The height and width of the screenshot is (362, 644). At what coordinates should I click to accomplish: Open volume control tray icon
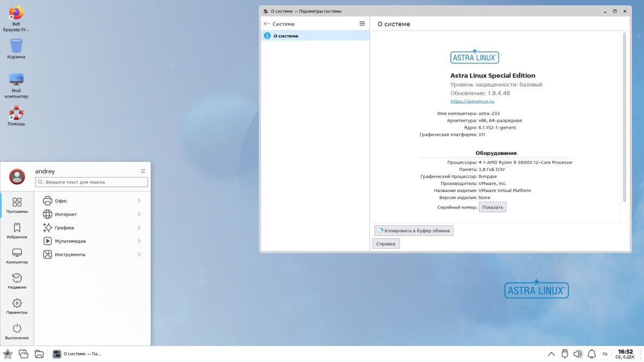coord(578,354)
